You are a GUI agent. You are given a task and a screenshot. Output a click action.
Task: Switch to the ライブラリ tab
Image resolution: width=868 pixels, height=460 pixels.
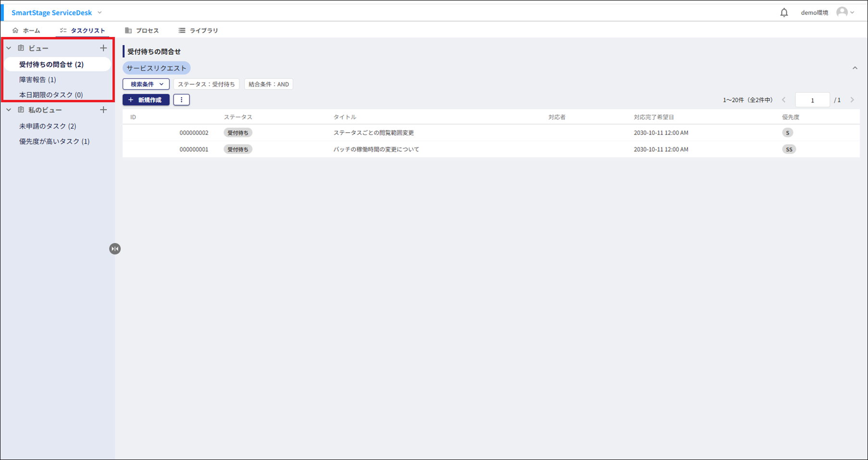[198, 30]
